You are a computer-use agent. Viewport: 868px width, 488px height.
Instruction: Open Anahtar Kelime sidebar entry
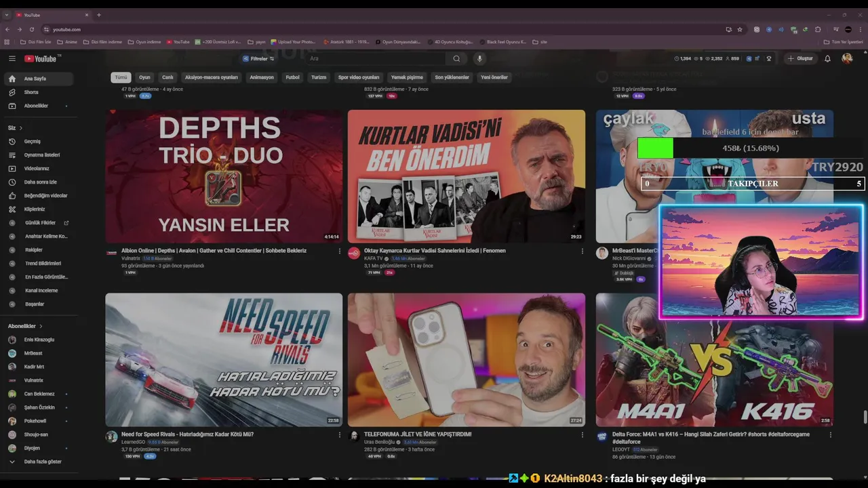[x=37, y=237]
